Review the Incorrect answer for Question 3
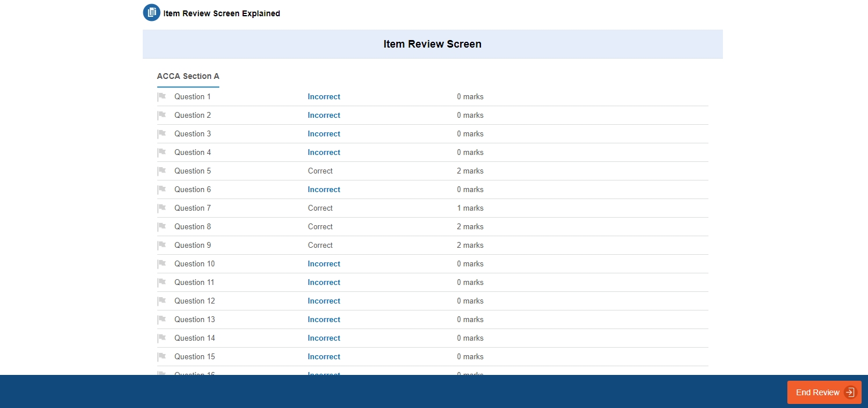The width and height of the screenshot is (868, 408). (x=324, y=134)
